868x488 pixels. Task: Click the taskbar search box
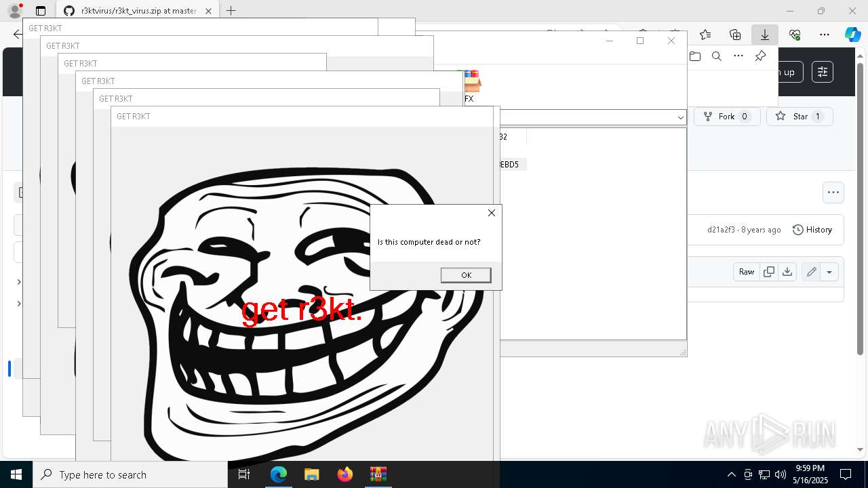pyautogui.click(x=130, y=474)
